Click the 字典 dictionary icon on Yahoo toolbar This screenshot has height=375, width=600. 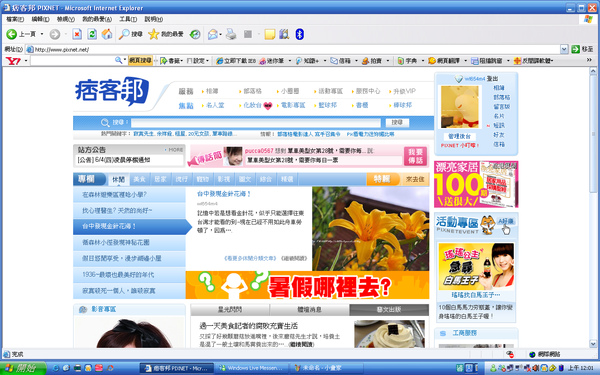coord(401,61)
